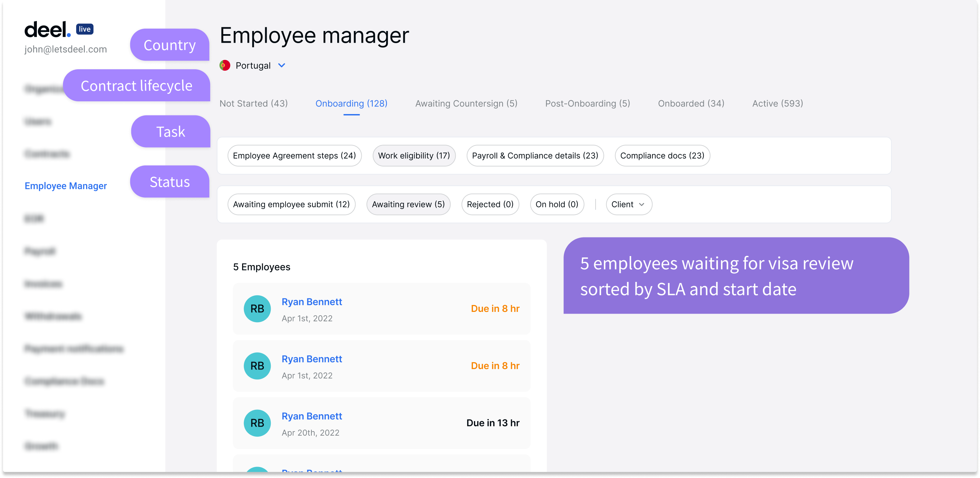Screen dimensions: 980x478
Task: Click the deel logo
Action: 48,30
